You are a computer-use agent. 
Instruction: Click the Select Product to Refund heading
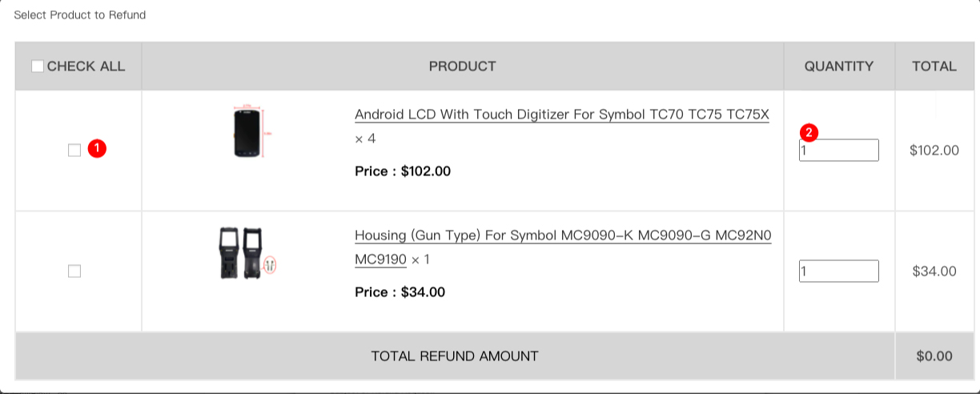point(80,15)
